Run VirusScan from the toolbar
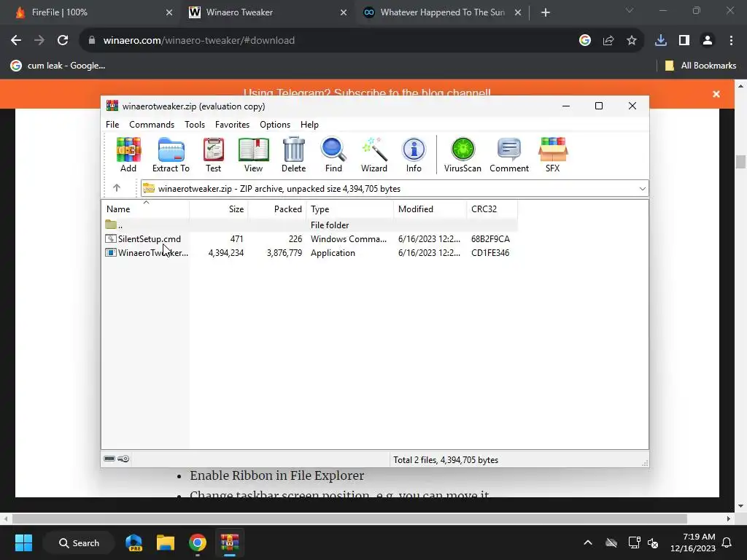Screen dimensions: 747x560 (462, 155)
